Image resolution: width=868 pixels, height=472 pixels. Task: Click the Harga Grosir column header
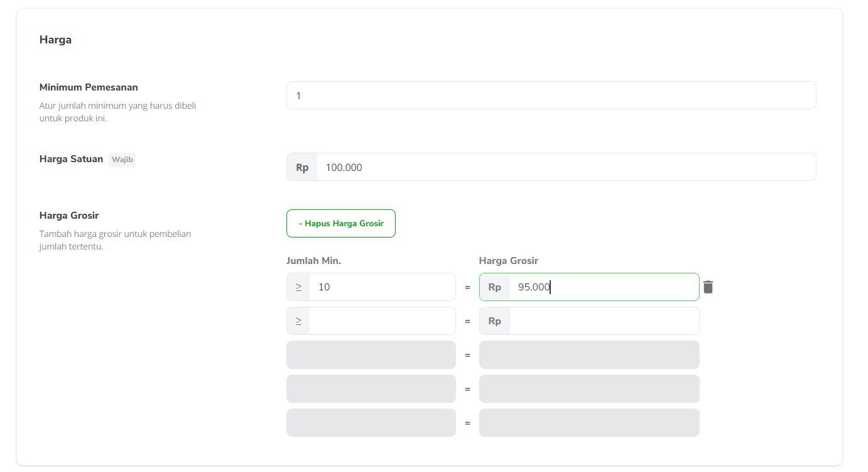pyautogui.click(x=508, y=261)
